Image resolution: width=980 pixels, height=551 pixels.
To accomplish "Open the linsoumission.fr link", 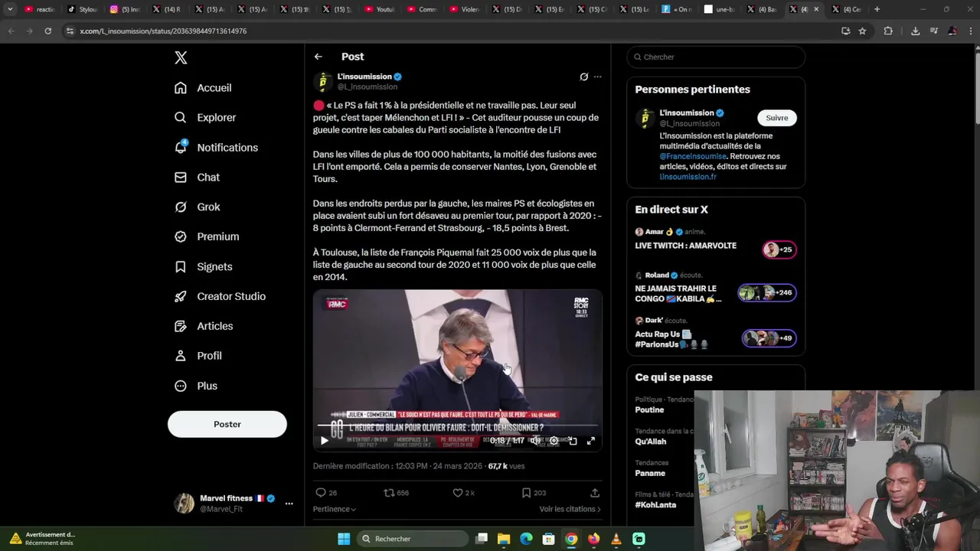I will coord(688,177).
